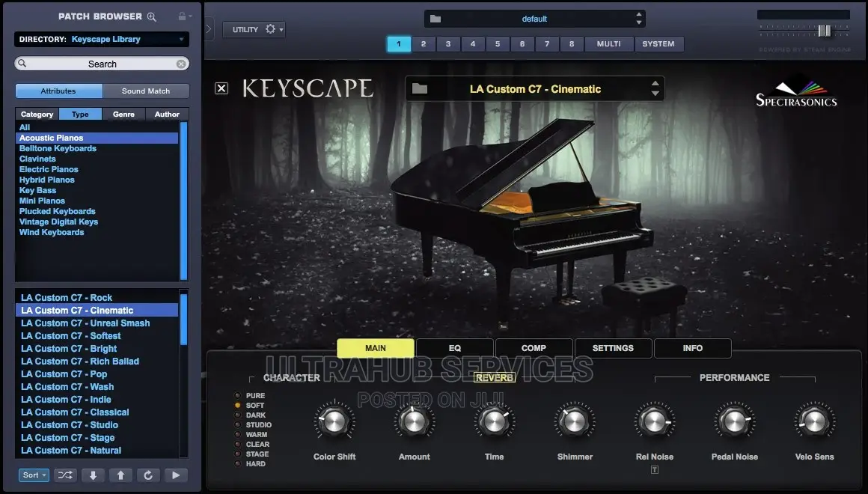868x494 pixels.
Task: Click the padlock icon in Patch Browser
Action: [182, 16]
